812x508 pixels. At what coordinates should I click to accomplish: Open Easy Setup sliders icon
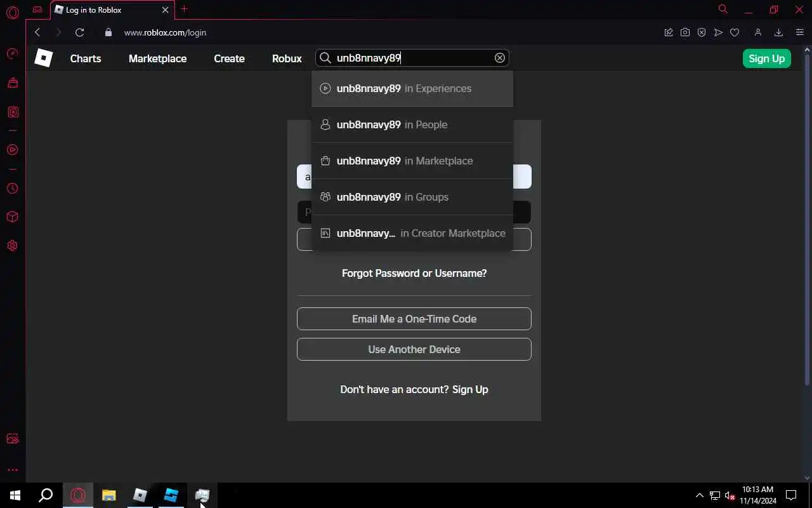tap(799, 32)
